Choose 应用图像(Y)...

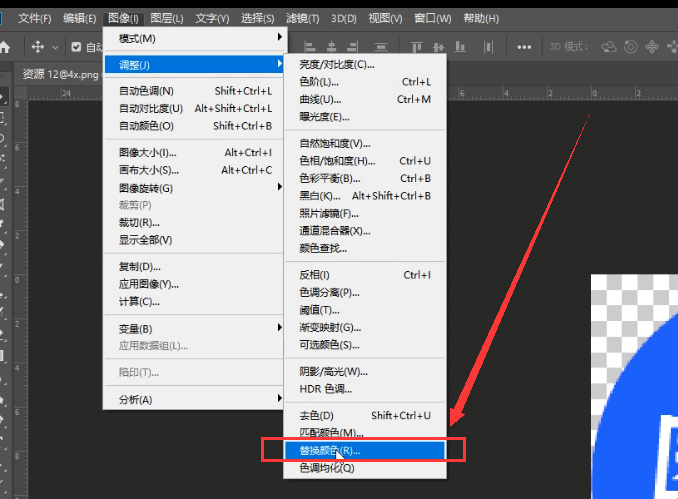tap(194, 284)
